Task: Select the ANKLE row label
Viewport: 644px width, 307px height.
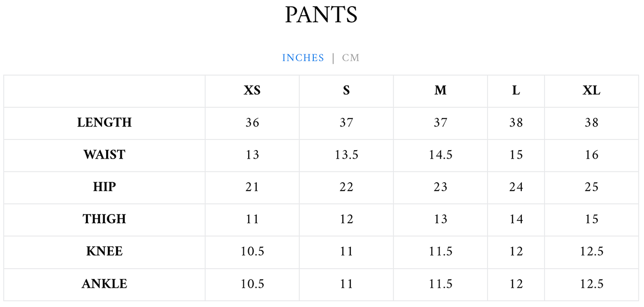Action: coord(104,284)
